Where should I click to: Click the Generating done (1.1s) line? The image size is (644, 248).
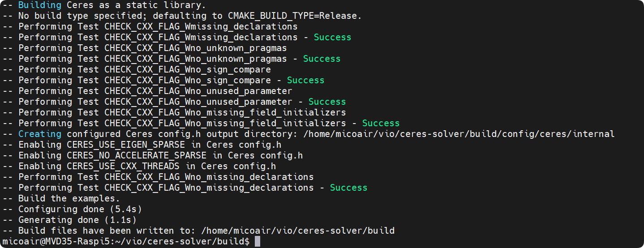69,220
